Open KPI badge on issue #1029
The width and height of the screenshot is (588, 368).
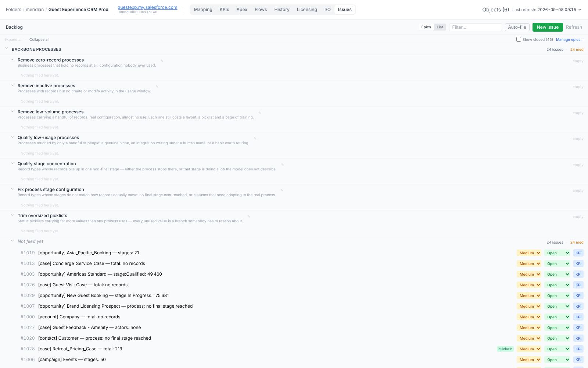tap(578, 296)
